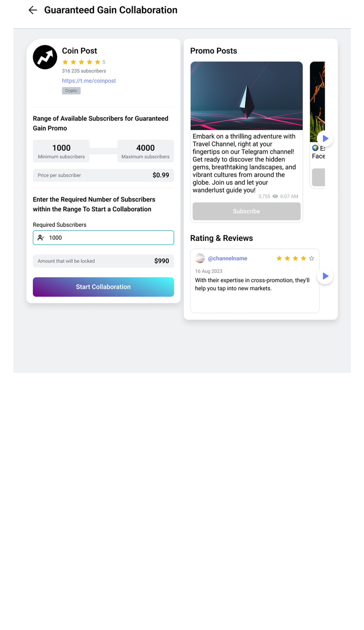Click the Coin Post channel logo

click(x=45, y=57)
